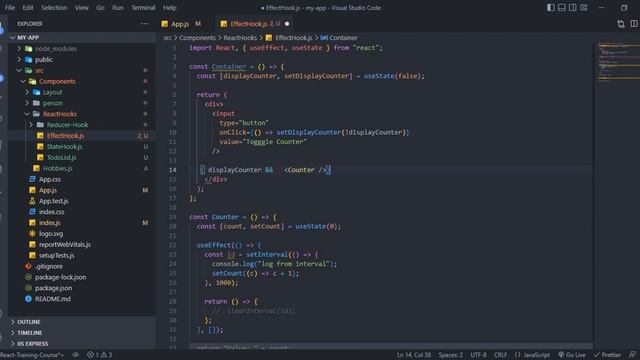Open setupTests.js file

click(x=82, y=255)
